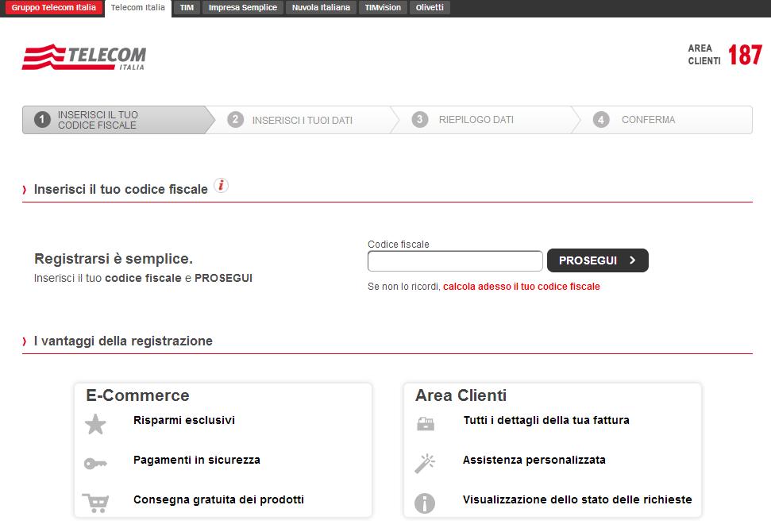Click the shopping cart icon for Consegna gratuita

point(95,503)
